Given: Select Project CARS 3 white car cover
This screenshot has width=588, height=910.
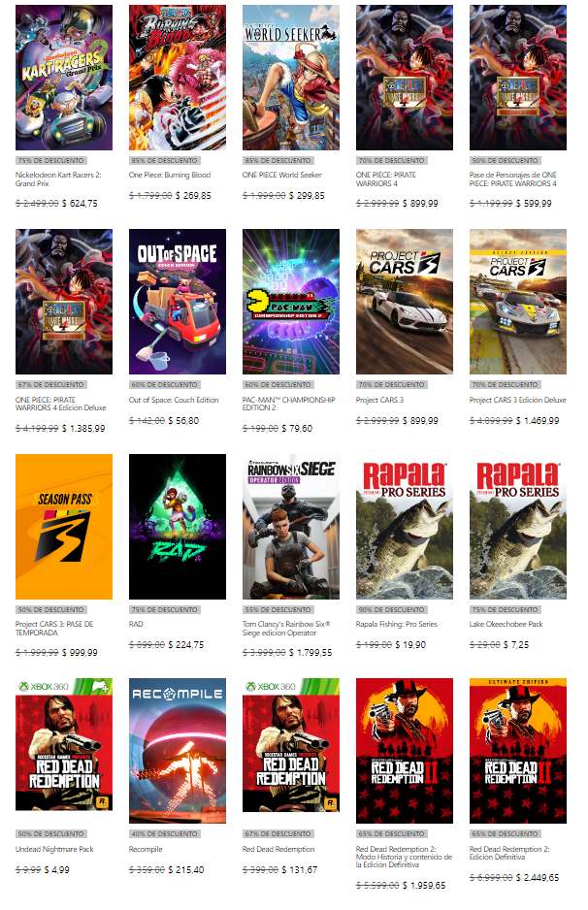Looking at the screenshot, I should (404, 302).
